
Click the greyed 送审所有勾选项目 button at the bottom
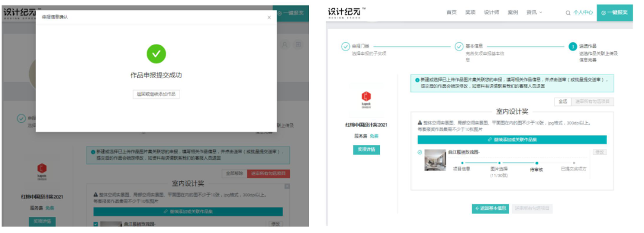532,209
